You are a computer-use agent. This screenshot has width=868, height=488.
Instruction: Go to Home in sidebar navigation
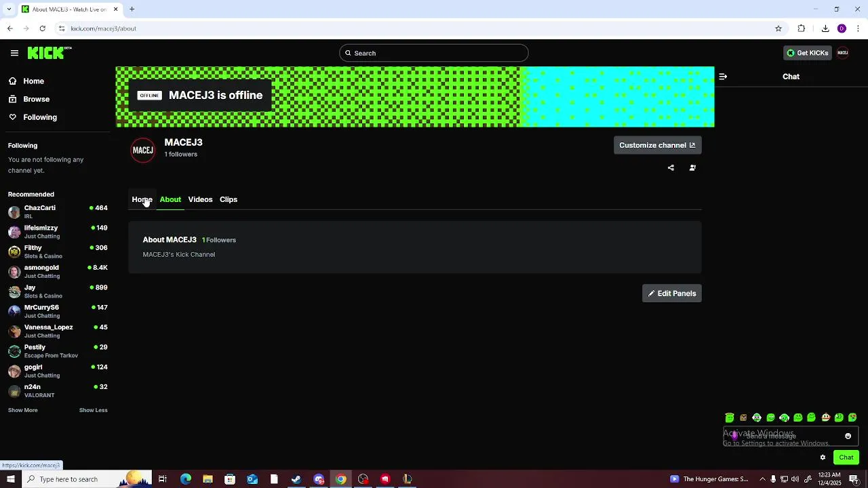33,81
